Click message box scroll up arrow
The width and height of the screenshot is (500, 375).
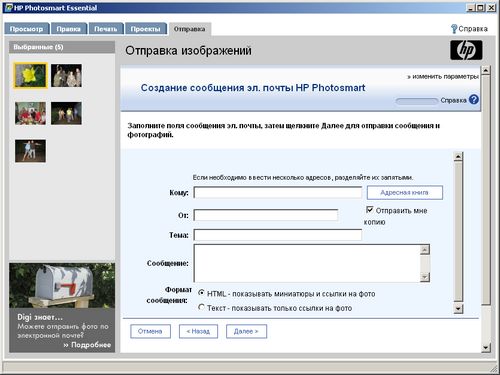point(425,250)
